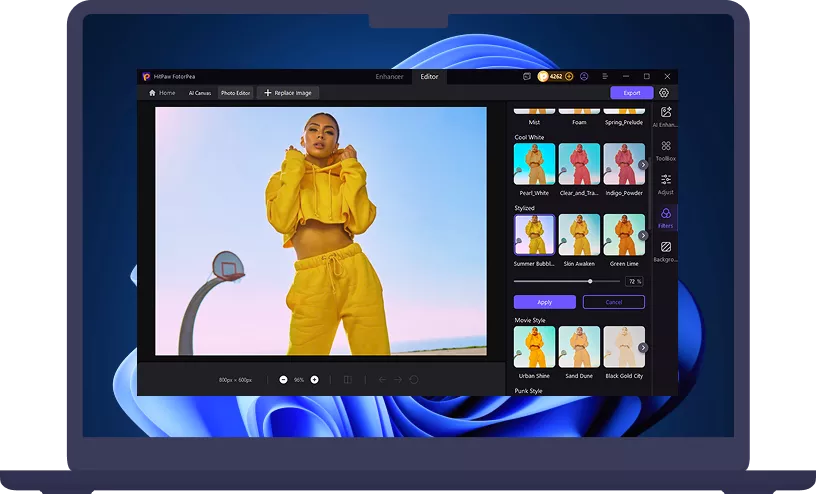Open the ToolBox sidebar icon
The width and height of the screenshot is (816, 494).
(x=666, y=147)
